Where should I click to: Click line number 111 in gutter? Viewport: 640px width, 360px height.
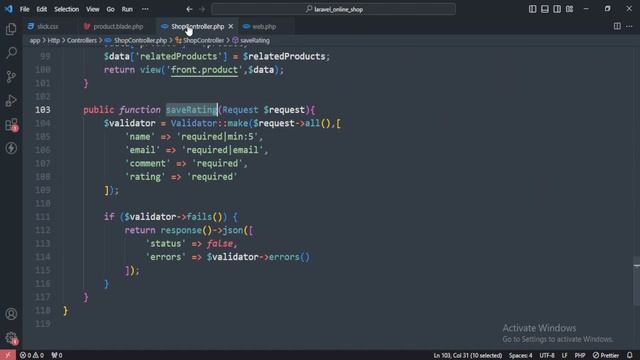click(43, 217)
